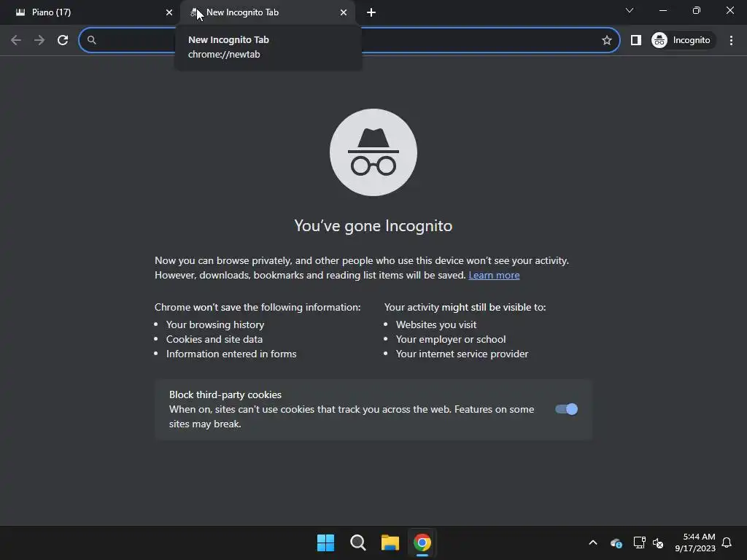Open Chrome's three-dot menu
747x560 pixels.
click(731, 40)
